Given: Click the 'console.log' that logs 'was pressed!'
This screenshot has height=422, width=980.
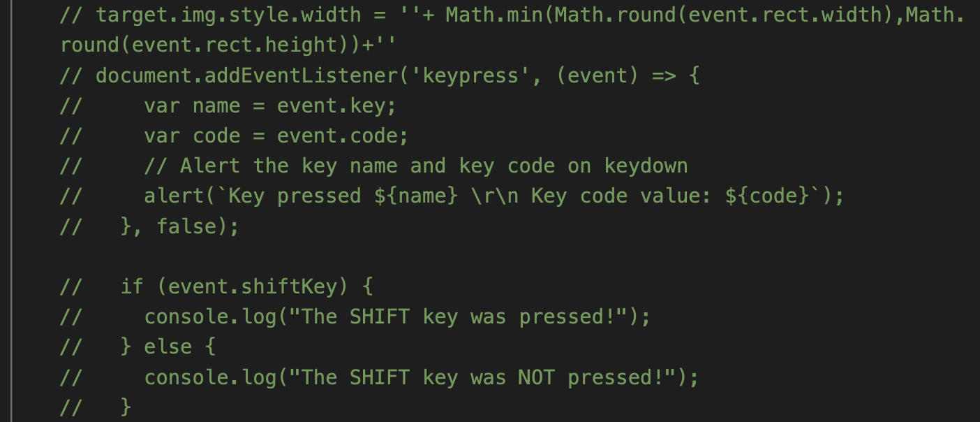Looking at the screenshot, I should [210, 317].
